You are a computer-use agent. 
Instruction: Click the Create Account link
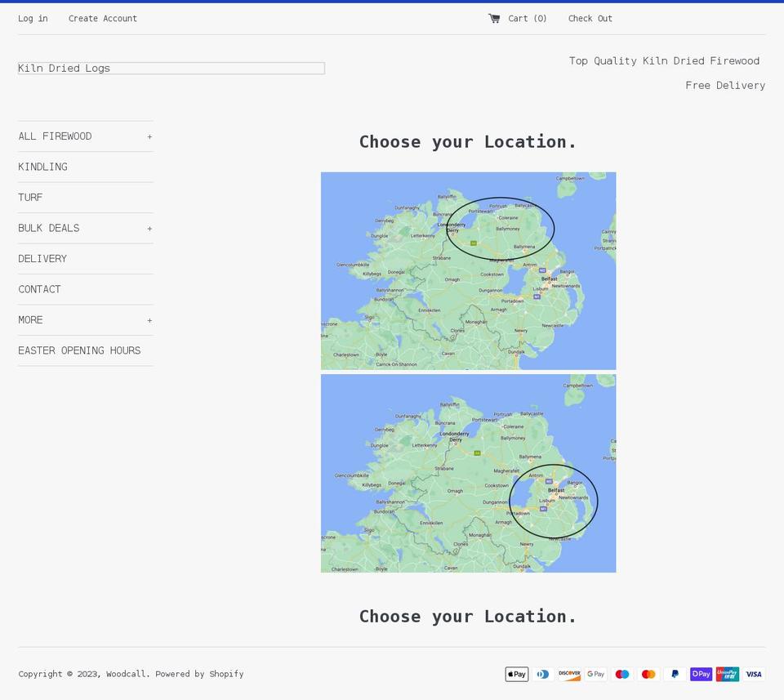pos(103,19)
